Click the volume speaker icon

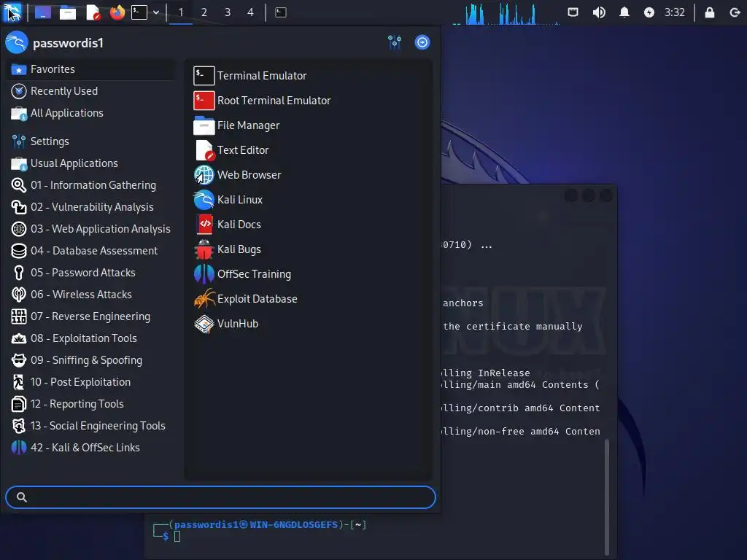599,12
